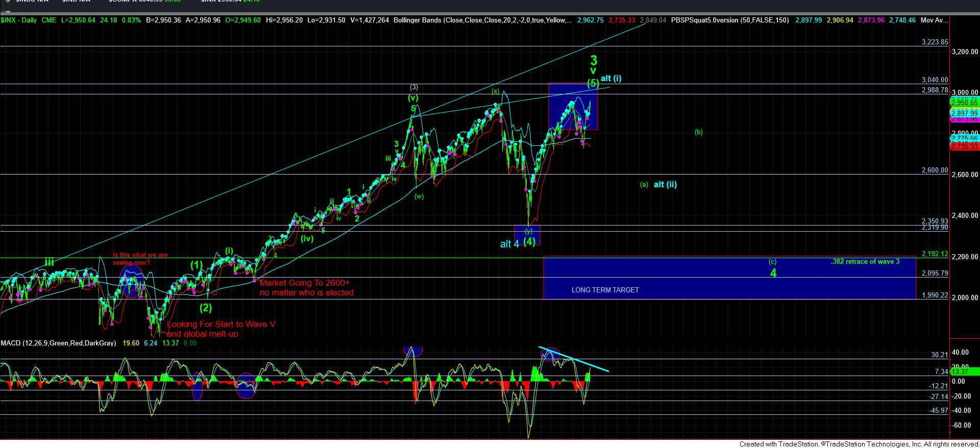980x448 pixels.
Task: Select the cyan MACD divergence trendline
Action: pos(574,359)
